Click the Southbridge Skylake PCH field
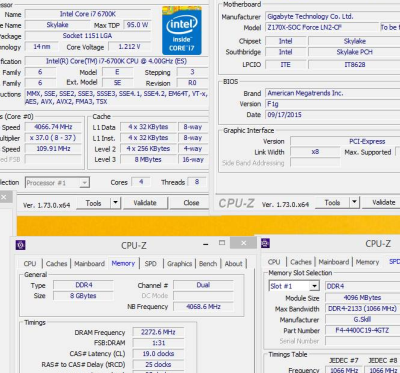400x373 pixels. click(354, 52)
